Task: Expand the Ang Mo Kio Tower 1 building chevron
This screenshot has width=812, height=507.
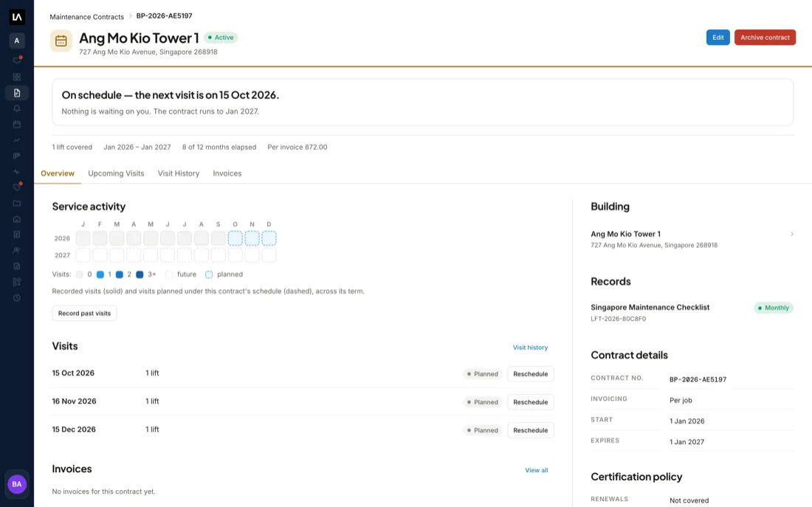Action: (792, 234)
